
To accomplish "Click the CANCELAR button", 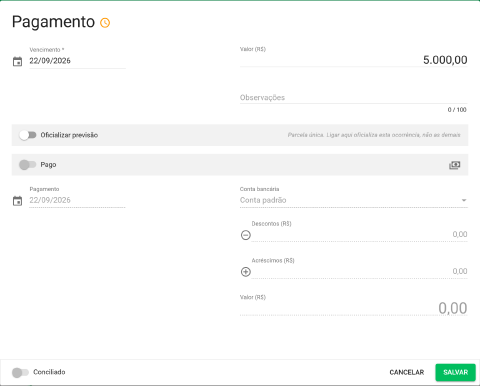I will (x=407, y=372).
